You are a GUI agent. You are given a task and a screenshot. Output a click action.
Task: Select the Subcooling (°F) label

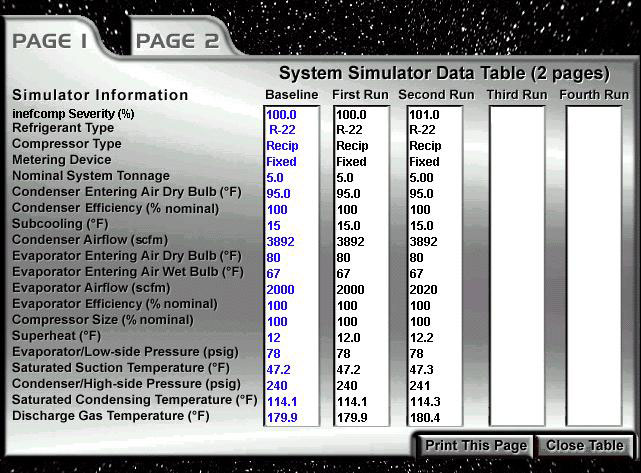(x=60, y=224)
